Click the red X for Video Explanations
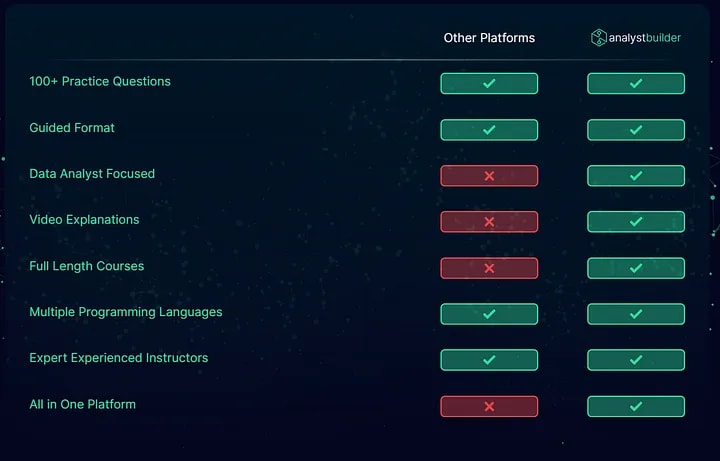The width and height of the screenshot is (720, 461). click(x=489, y=222)
